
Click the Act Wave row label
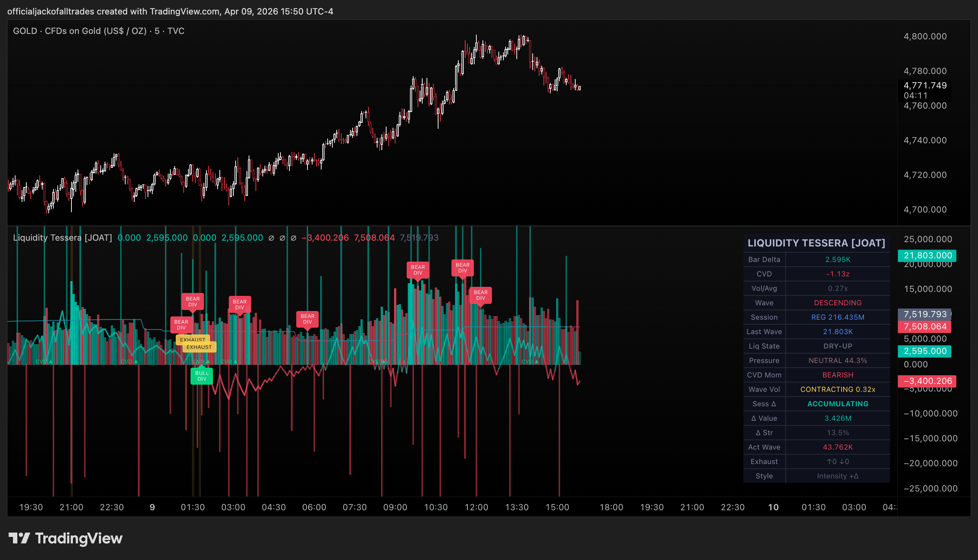coord(764,447)
